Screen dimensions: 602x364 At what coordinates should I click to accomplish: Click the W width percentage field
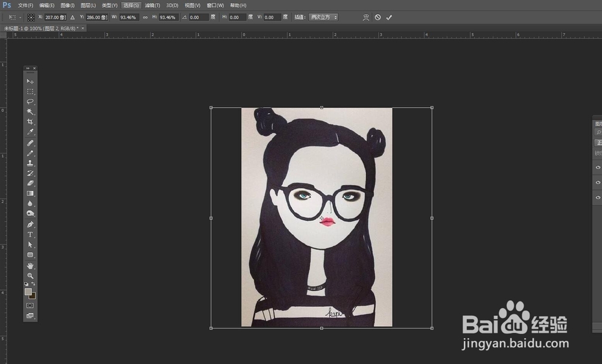coord(129,17)
